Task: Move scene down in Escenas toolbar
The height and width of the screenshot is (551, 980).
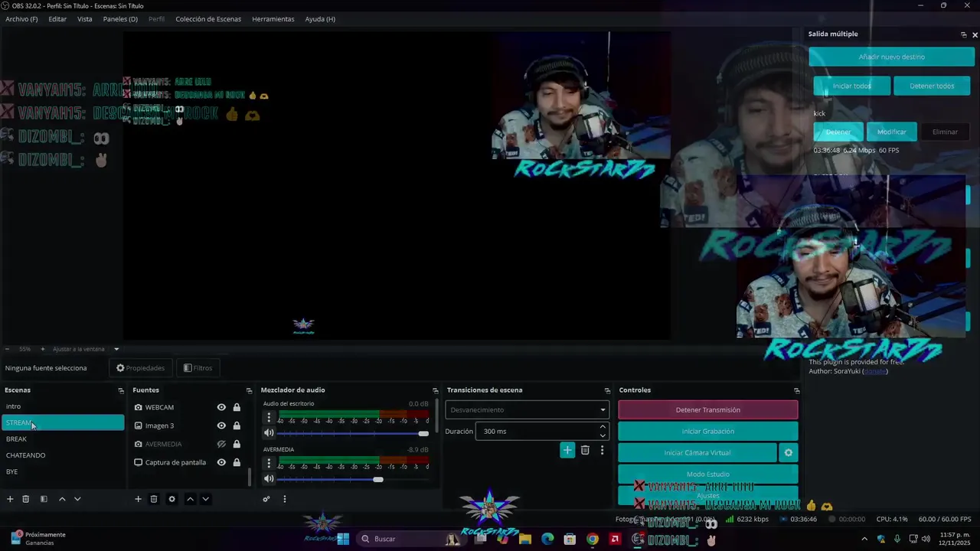Action: [77, 499]
